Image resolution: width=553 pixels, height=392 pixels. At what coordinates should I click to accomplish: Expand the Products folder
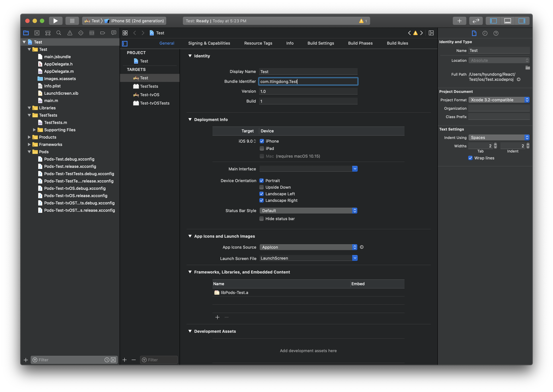pyautogui.click(x=29, y=137)
